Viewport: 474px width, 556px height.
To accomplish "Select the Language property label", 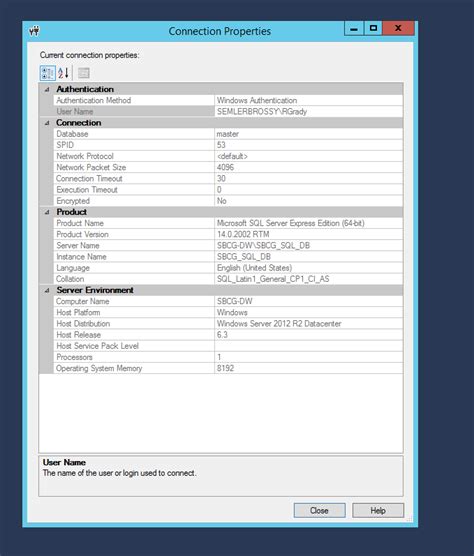I will pos(73,268).
